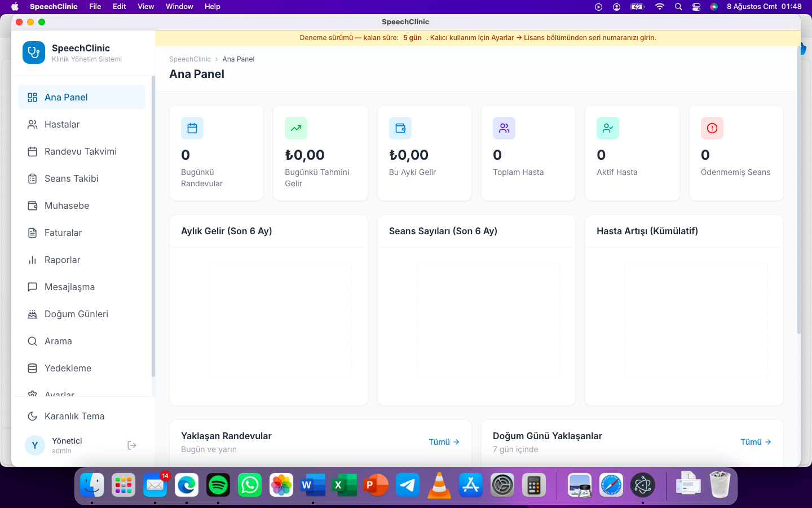This screenshot has width=812, height=508.
Task: Open the Edit menu
Action: click(120, 7)
